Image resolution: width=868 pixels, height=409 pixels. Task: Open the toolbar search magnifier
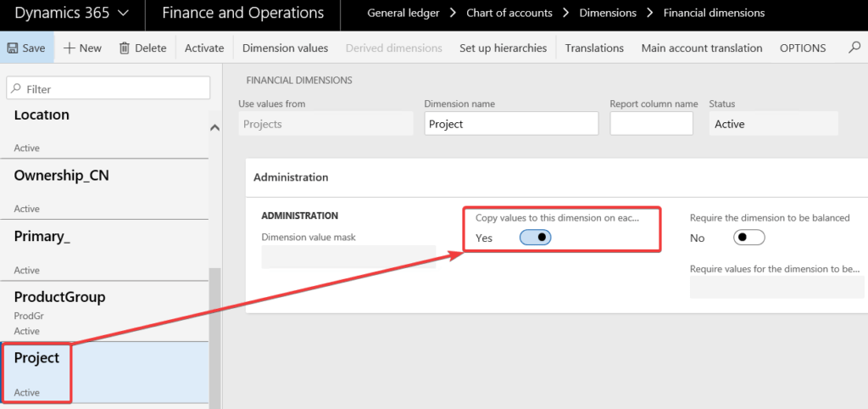coord(854,48)
